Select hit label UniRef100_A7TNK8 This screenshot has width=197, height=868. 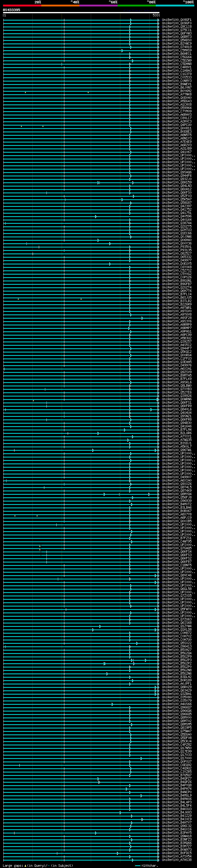[177, 94]
